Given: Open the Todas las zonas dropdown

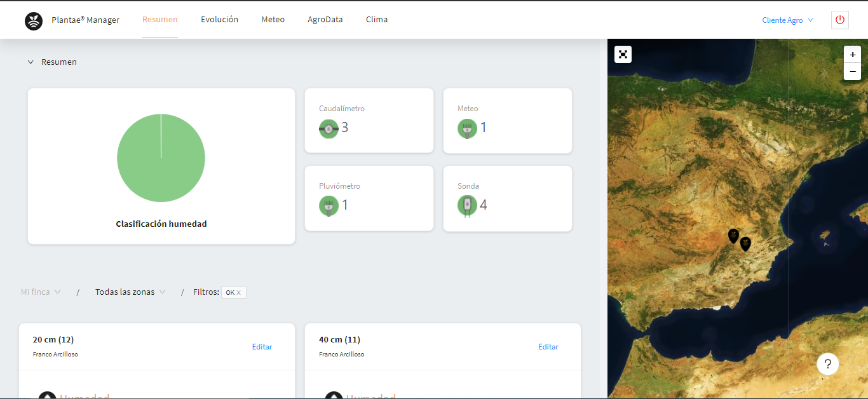Looking at the screenshot, I should [130, 292].
